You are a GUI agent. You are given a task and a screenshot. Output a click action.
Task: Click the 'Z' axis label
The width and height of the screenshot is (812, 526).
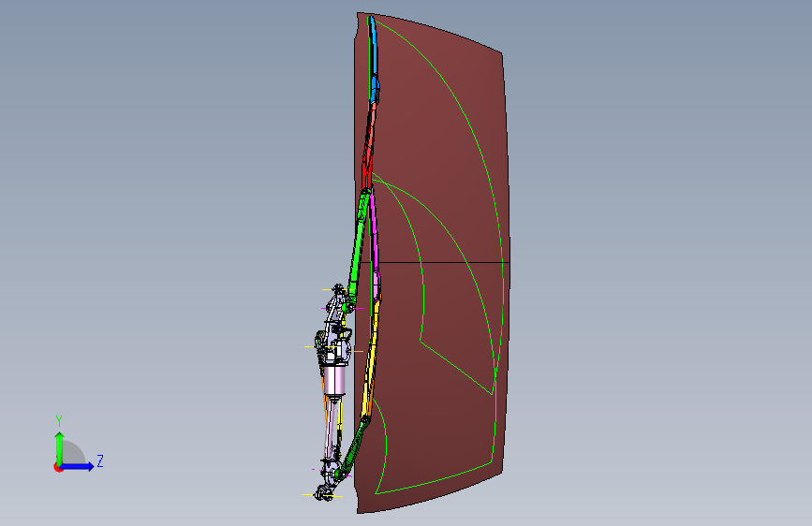click(x=100, y=460)
